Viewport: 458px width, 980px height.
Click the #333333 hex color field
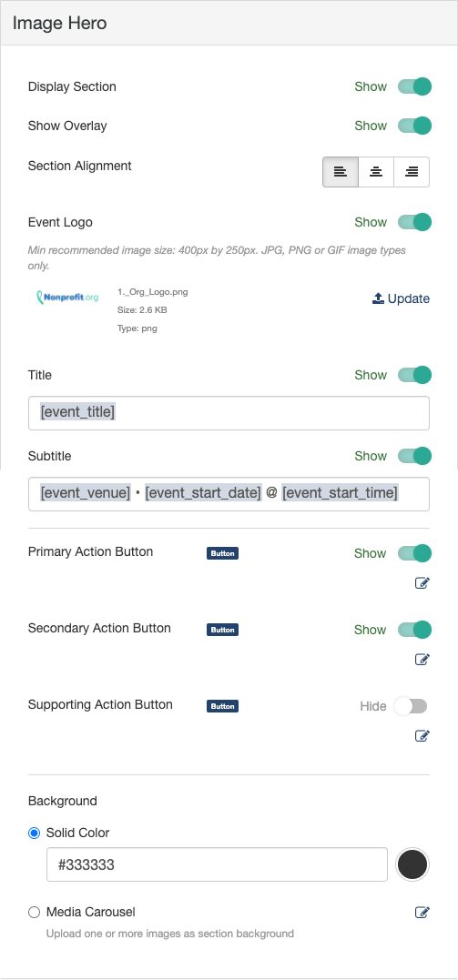(x=217, y=864)
